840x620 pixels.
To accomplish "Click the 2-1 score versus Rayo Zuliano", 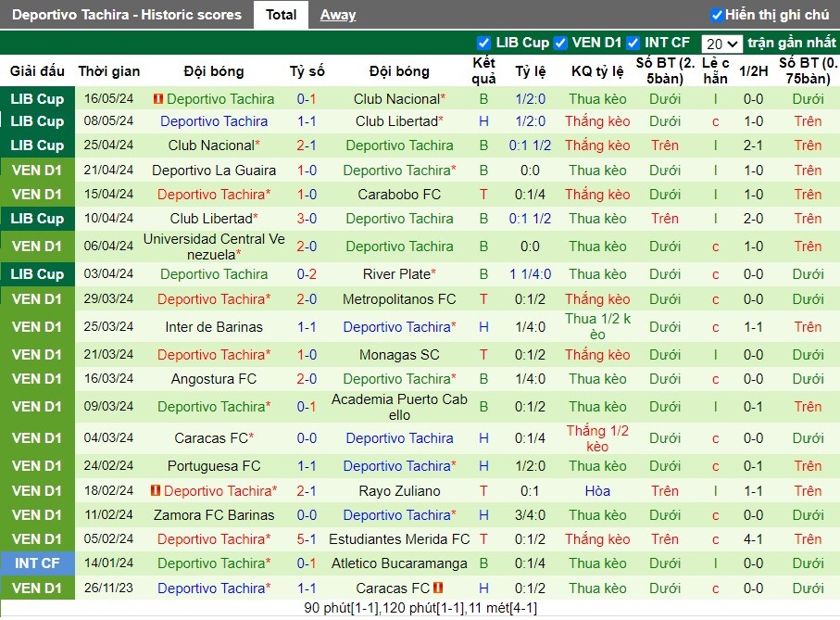I will [307, 491].
